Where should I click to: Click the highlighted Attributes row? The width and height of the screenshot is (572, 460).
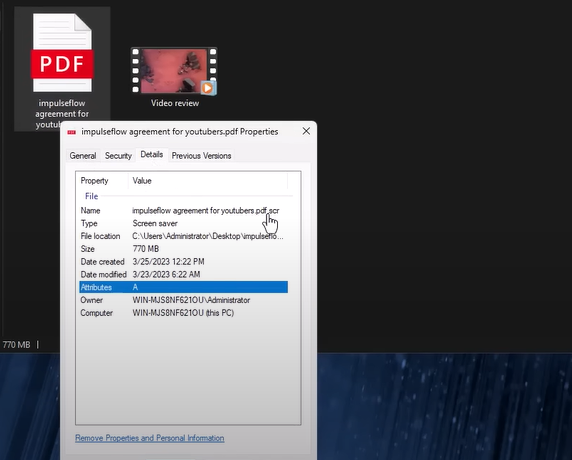click(183, 287)
